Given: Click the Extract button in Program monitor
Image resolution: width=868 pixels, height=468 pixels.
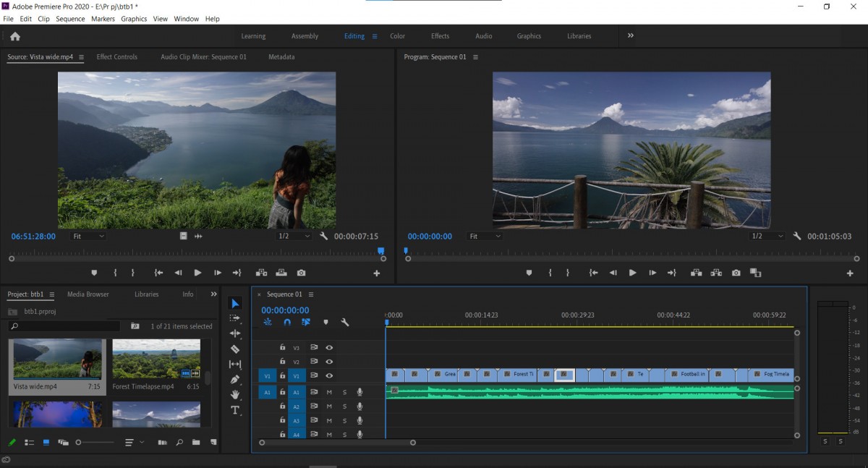Looking at the screenshot, I should pyautogui.click(x=716, y=273).
